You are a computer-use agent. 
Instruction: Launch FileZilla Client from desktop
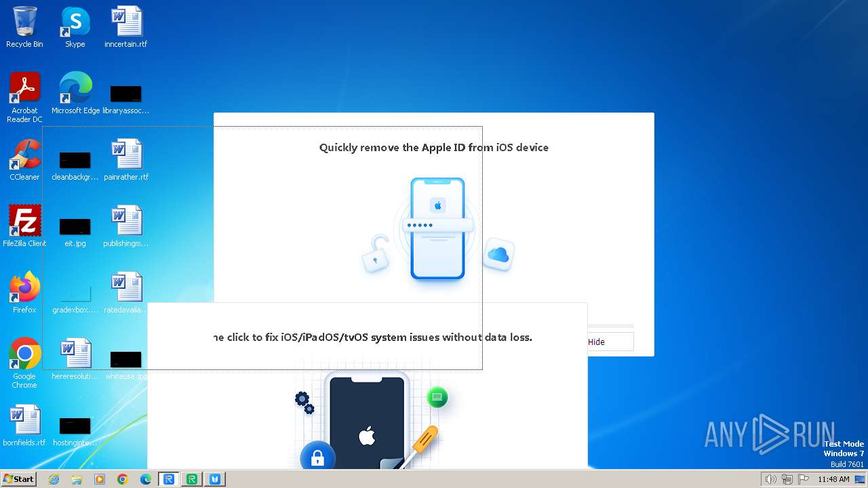pos(24,226)
